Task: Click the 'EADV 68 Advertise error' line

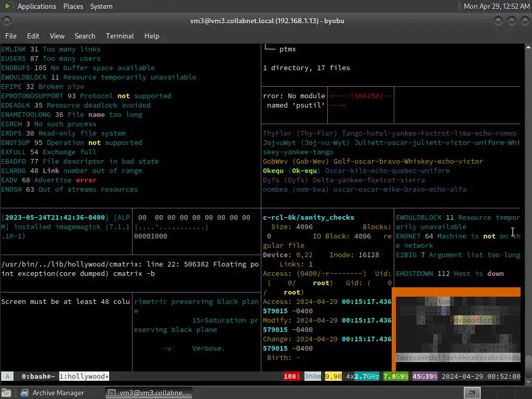Action: click(x=48, y=180)
